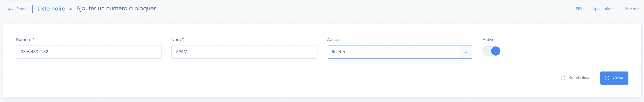Open the Rejeter action select box
The height and width of the screenshot is (102, 644).
click(x=399, y=52)
